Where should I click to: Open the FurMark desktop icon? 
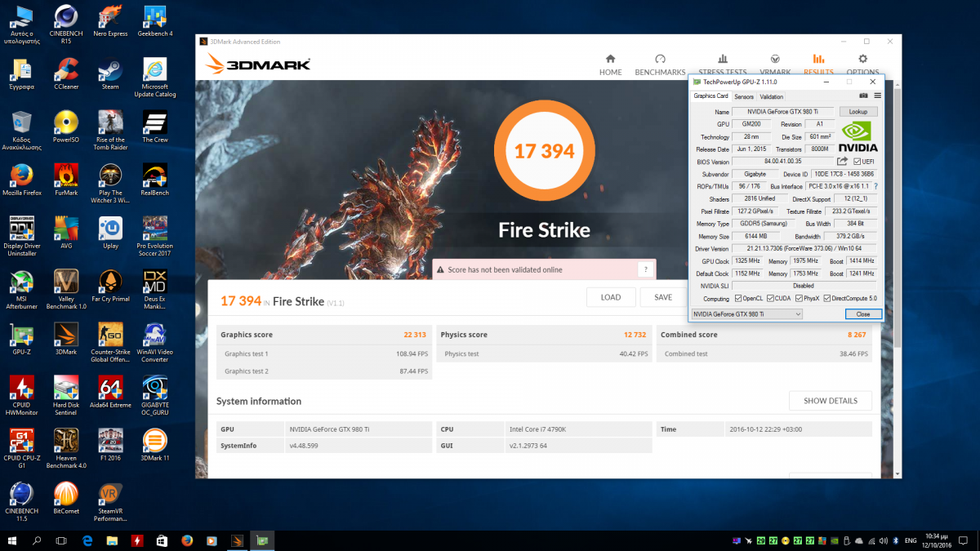(x=66, y=180)
